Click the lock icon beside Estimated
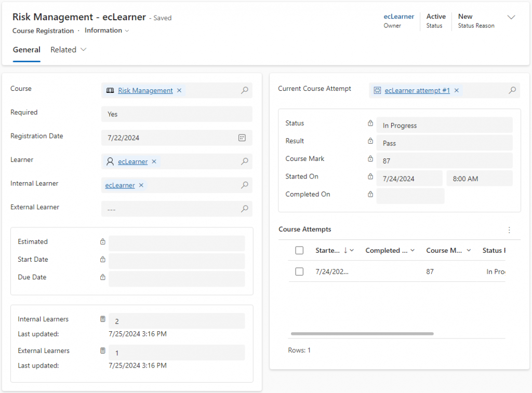 pyautogui.click(x=103, y=241)
